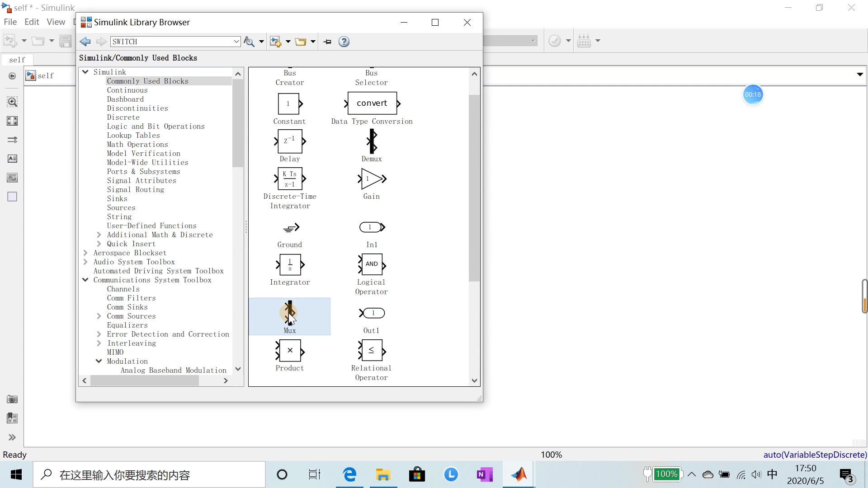Select Commonly Used Blocks library item
Image resolution: width=868 pixels, height=488 pixels.
(x=148, y=80)
